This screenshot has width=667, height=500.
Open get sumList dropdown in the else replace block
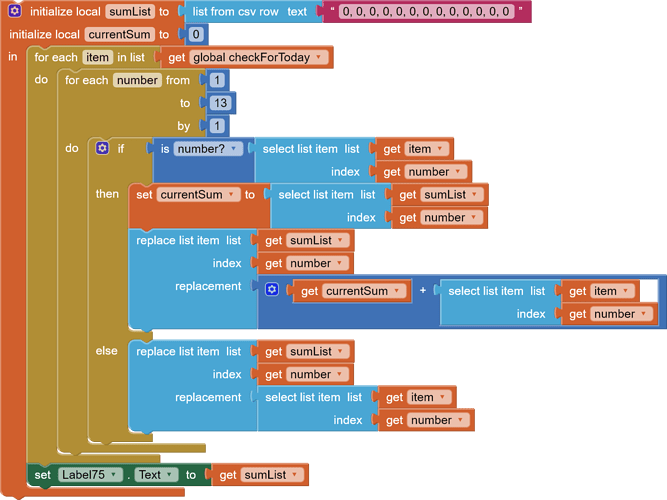point(340,351)
